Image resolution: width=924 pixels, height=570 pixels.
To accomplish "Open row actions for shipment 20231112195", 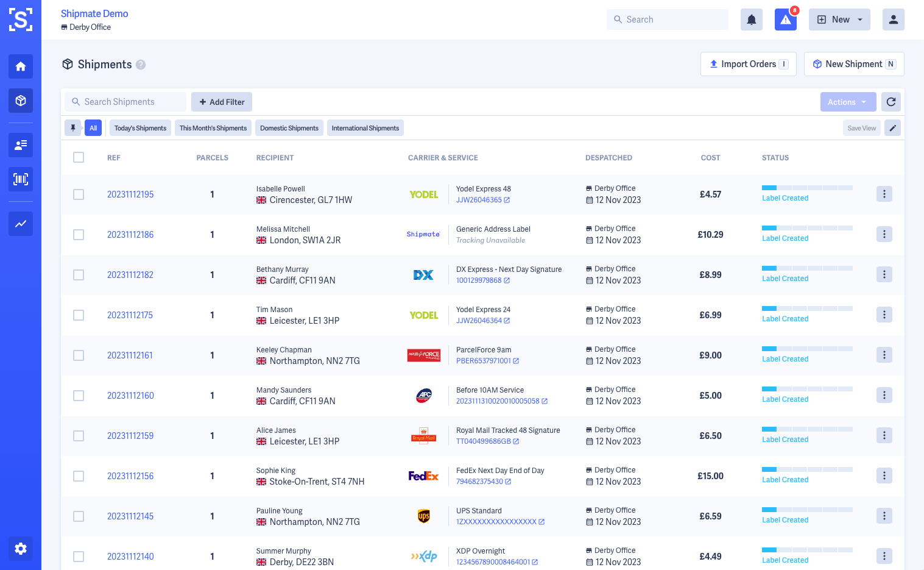I will (x=884, y=194).
